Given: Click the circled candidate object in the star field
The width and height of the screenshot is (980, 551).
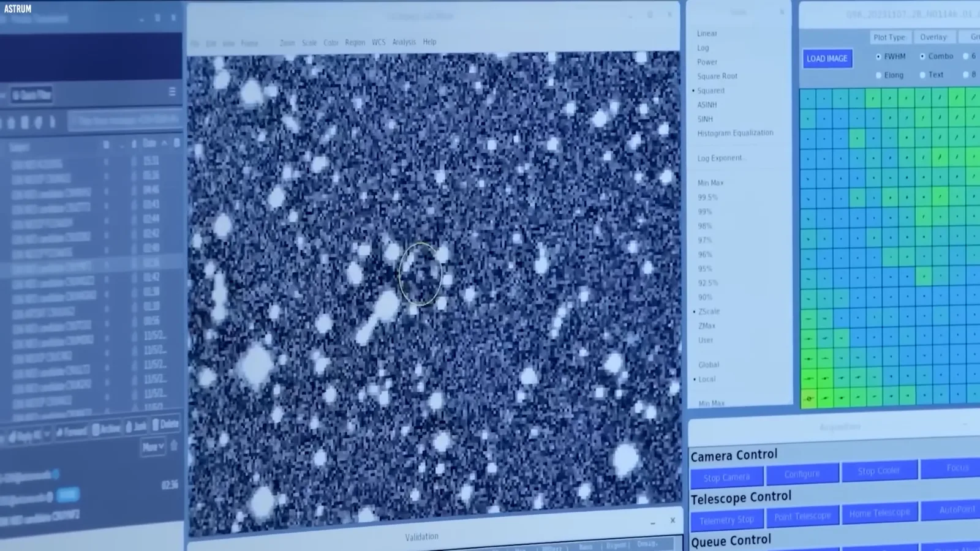Looking at the screenshot, I should click(x=420, y=274).
